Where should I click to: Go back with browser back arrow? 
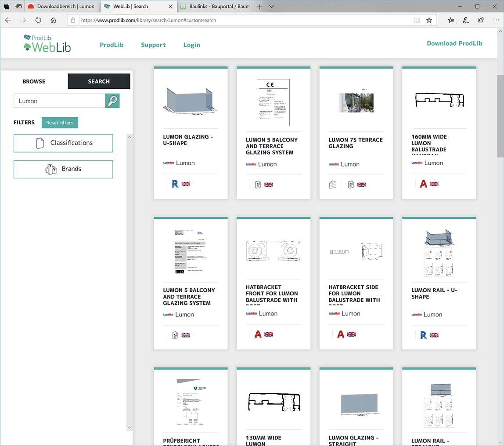click(x=8, y=20)
